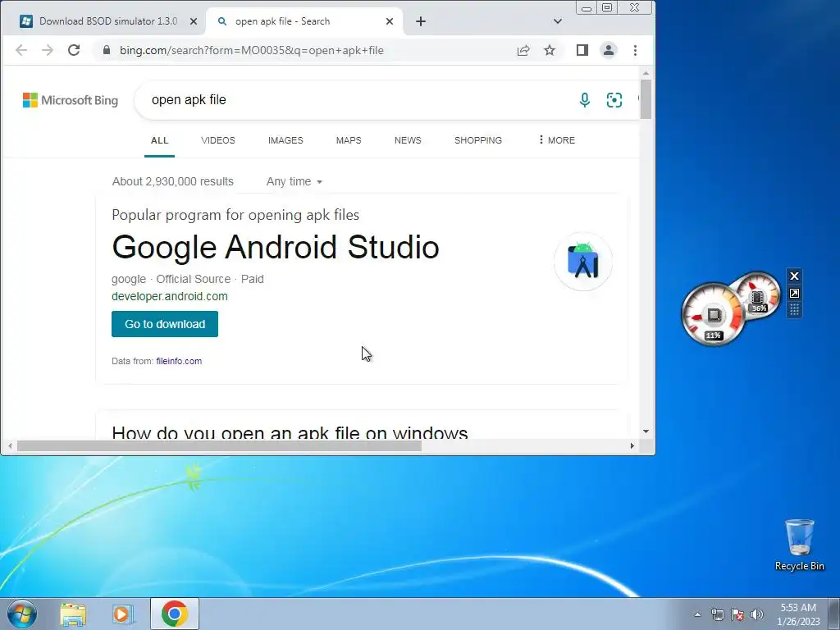
Task: Close the CPU meter gadget
Action: [794, 276]
